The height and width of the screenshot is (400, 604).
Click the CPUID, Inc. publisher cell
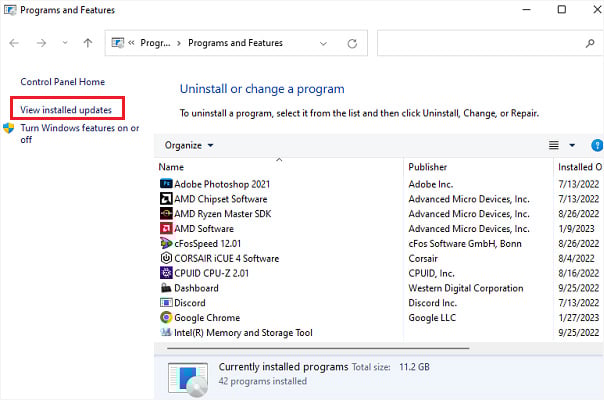point(431,273)
